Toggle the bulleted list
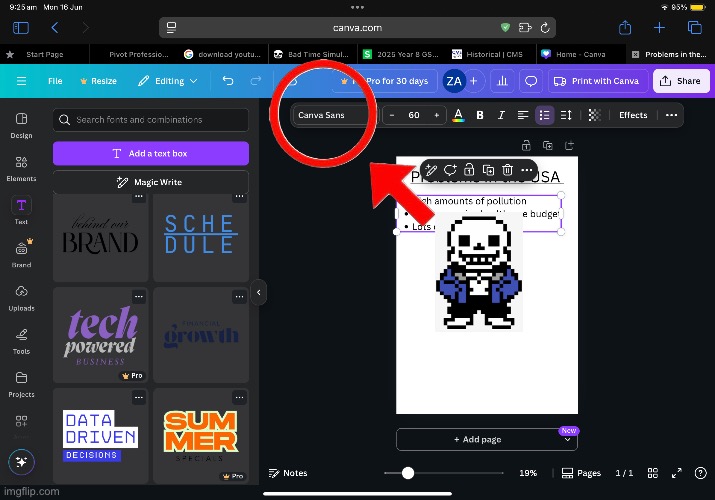The image size is (715, 500). click(544, 115)
